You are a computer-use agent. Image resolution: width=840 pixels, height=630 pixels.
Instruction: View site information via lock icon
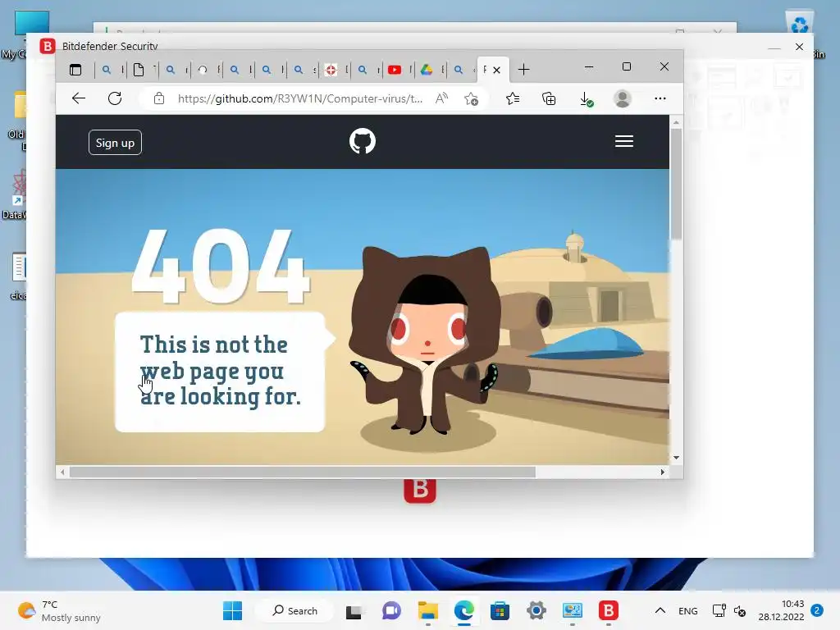click(x=159, y=98)
